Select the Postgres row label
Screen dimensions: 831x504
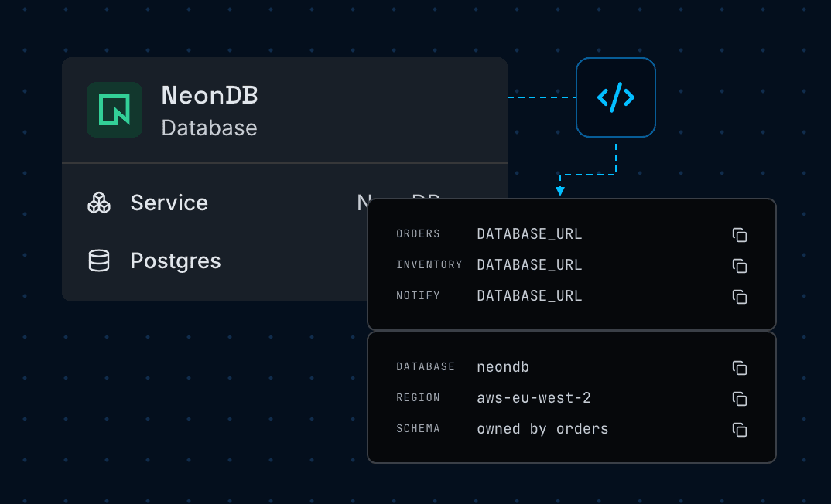(x=176, y=261)
